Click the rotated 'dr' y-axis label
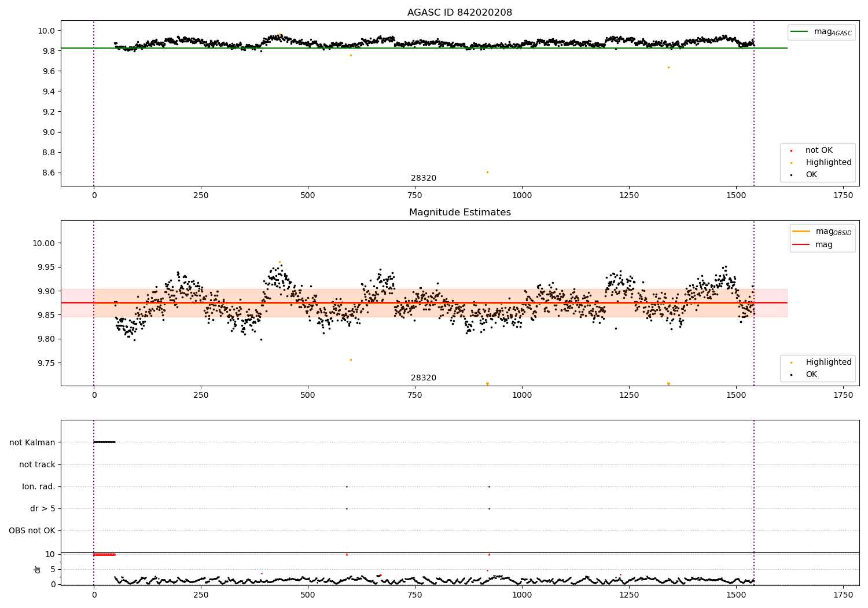 [38, 569]
